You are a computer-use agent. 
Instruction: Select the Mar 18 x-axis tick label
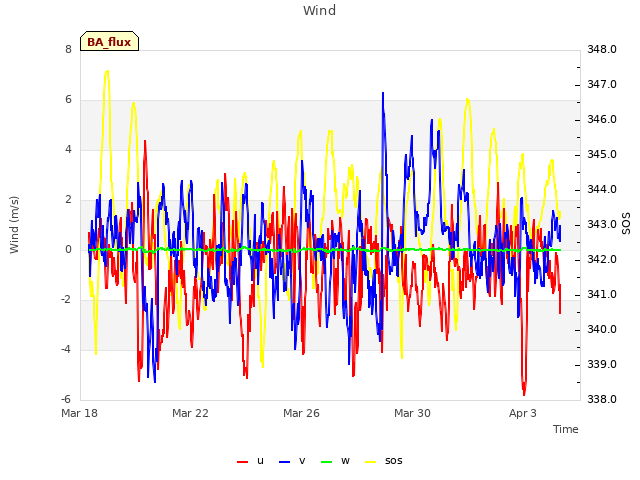point(80,413)
